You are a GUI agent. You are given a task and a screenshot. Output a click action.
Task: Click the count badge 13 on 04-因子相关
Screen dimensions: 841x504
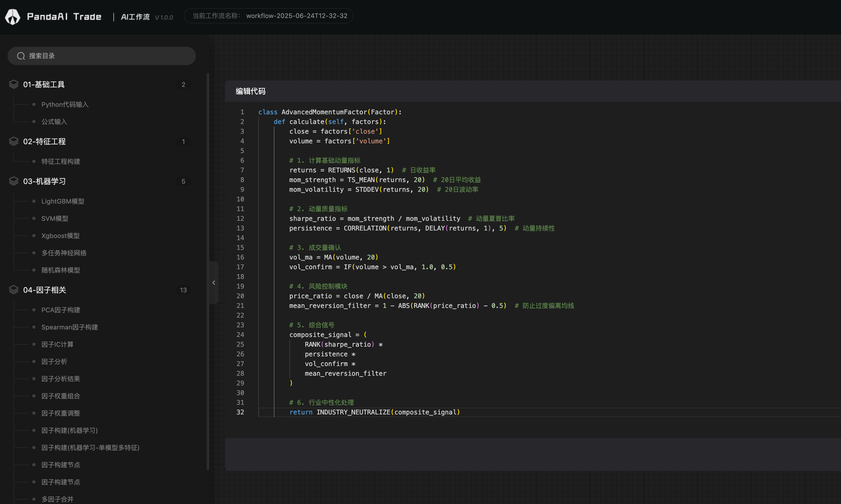tap(183, 290)
